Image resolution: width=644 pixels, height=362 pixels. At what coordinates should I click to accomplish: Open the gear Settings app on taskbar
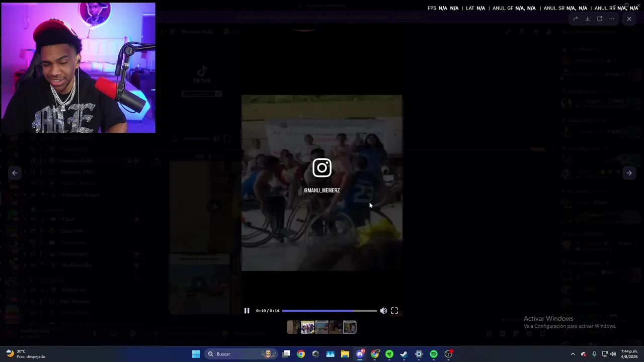pos(419,354)
